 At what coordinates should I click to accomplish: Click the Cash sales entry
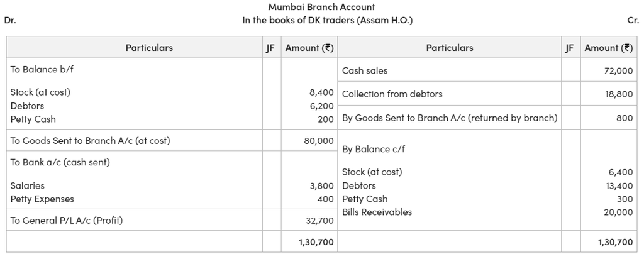click(x=365, y=70)
